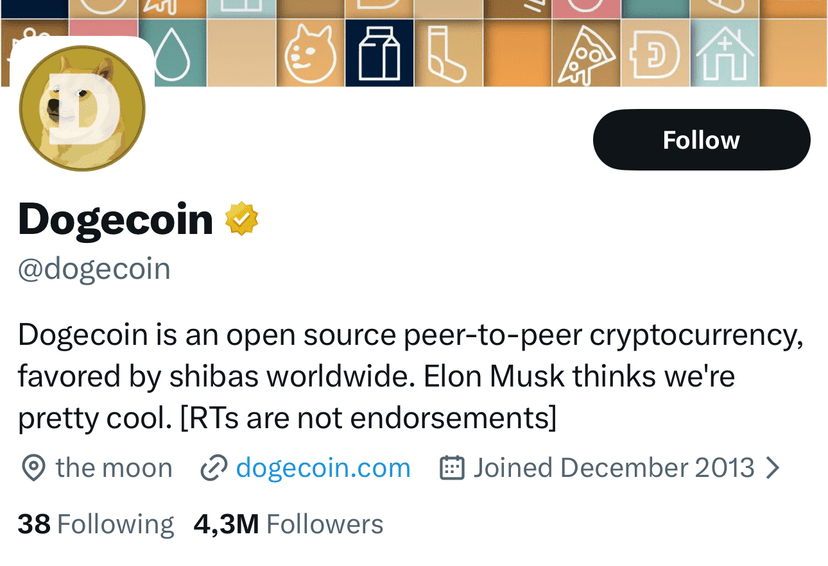Viewport: 828px width, 566px height.
Task: Click the doge face banner tile
Action: [310, 55]
